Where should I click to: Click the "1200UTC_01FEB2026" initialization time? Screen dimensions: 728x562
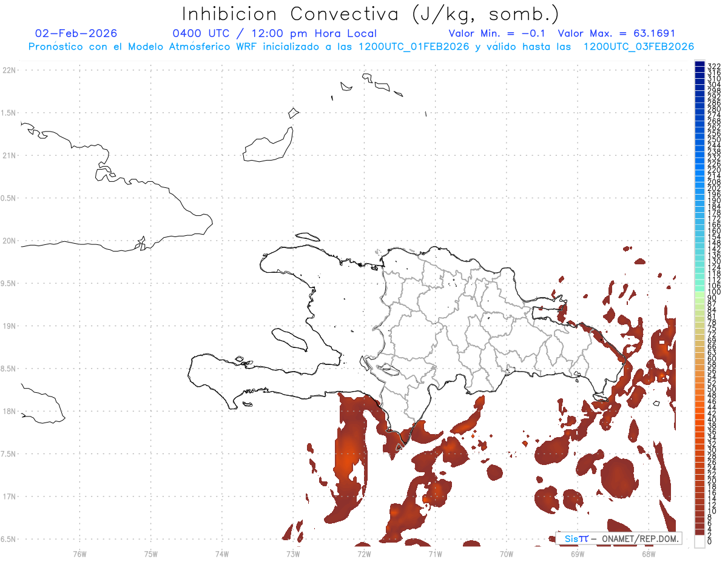(414, 47)
